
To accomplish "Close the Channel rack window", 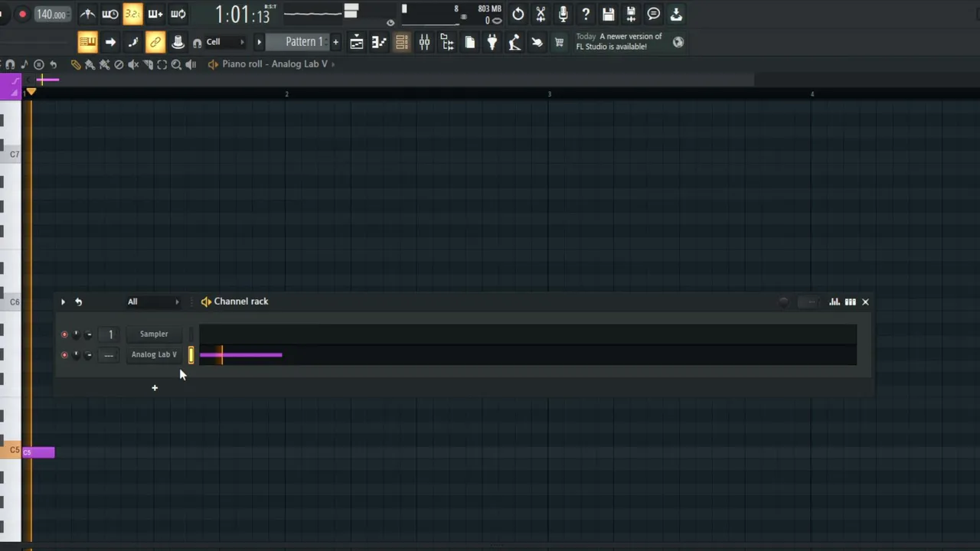I will [x=865, y=302].
